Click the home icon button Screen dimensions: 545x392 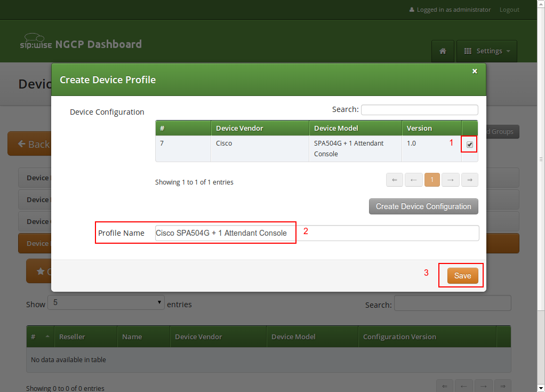pyautogui.click(x=443, y=51)
